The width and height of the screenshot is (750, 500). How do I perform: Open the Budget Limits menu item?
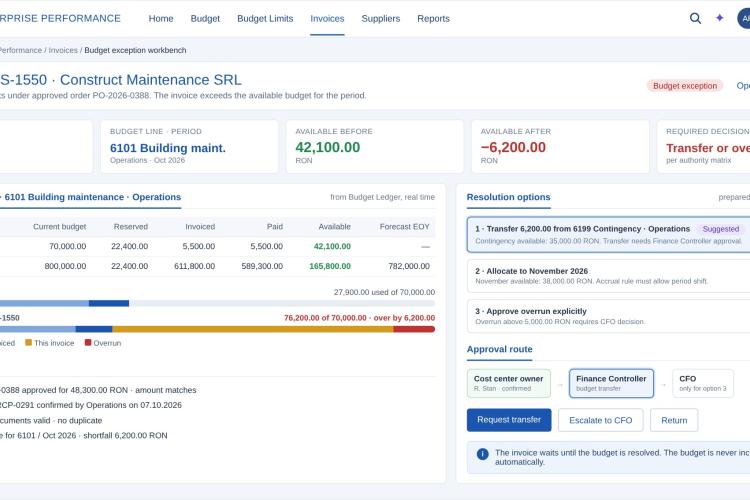click(x=265, y=19)
